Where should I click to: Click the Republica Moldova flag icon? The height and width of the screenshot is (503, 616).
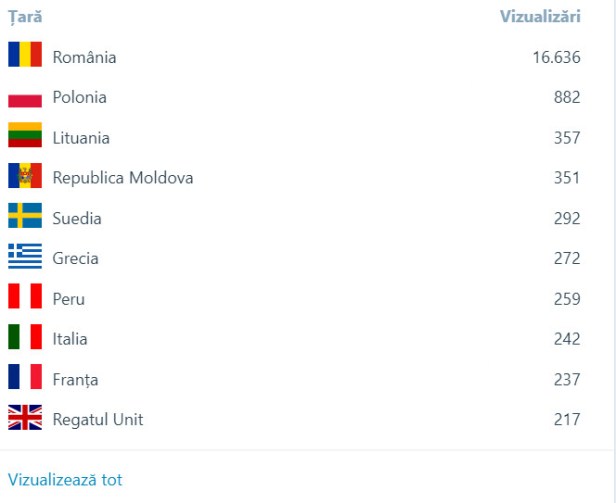tap(25, 177)
